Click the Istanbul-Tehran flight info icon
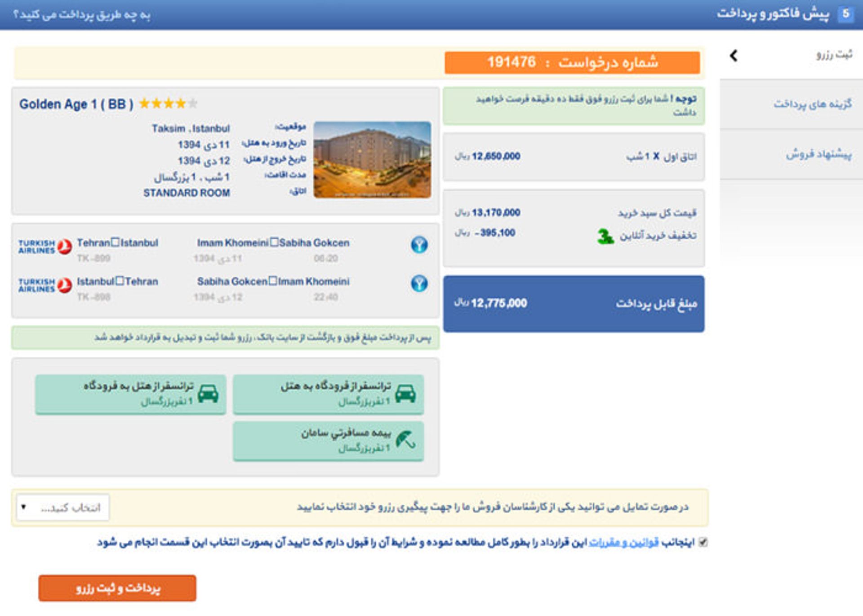The image size is (863, 616). 419,284
